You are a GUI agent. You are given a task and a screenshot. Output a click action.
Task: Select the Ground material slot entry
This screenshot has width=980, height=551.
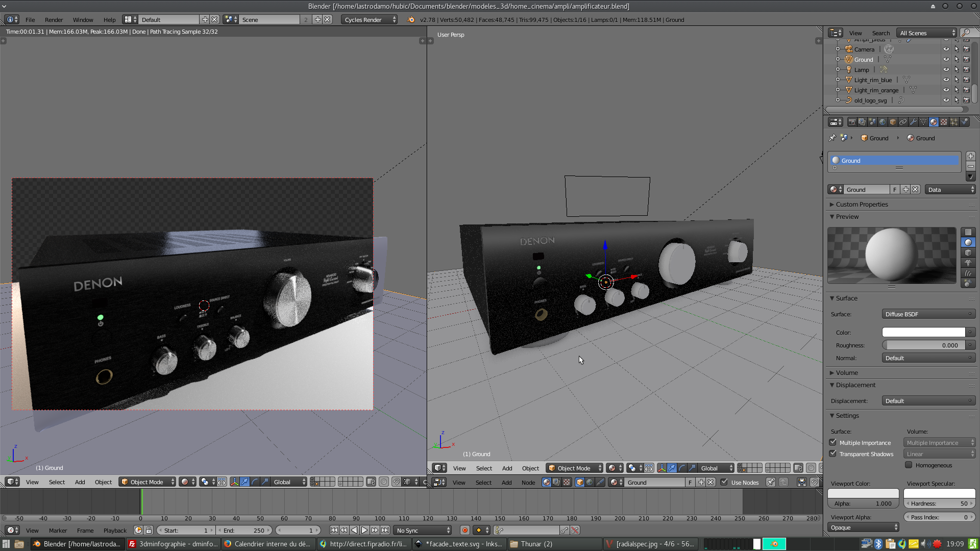(x=894, y=160)
